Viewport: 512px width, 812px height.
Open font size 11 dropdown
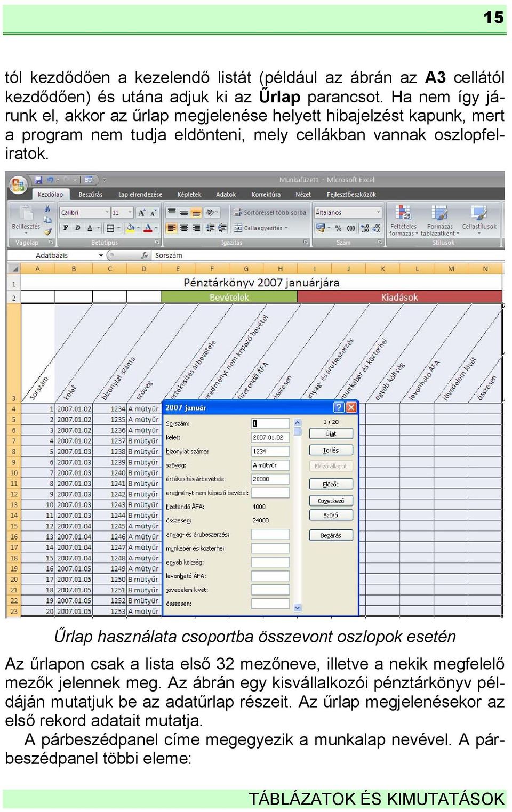pyautogui.click(x=130, y=213)
